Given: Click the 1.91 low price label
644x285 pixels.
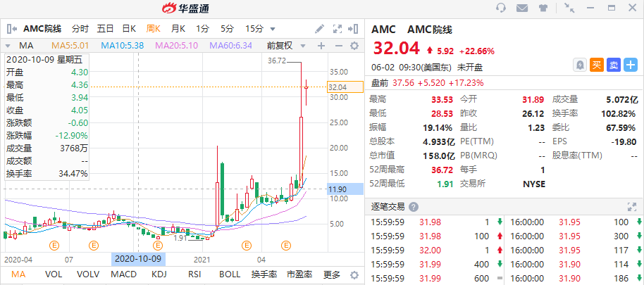Looking at the screenshot, I should pos(180,238).
